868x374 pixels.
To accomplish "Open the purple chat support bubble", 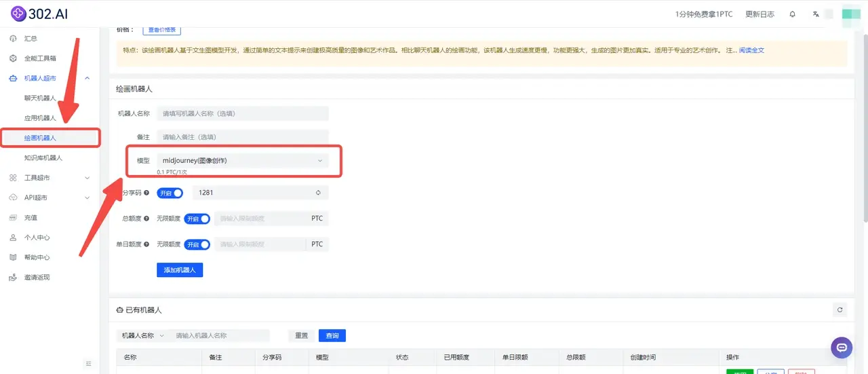I will tap(842, 348).
